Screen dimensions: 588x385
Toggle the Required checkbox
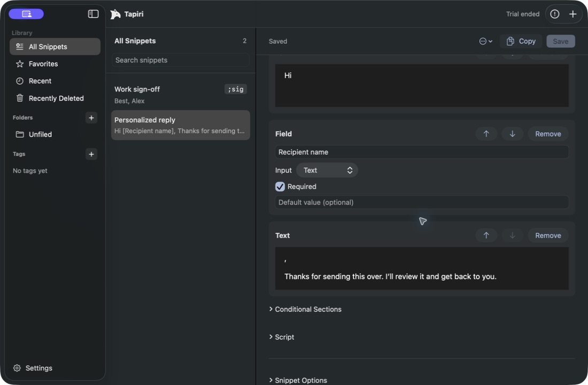280,187
